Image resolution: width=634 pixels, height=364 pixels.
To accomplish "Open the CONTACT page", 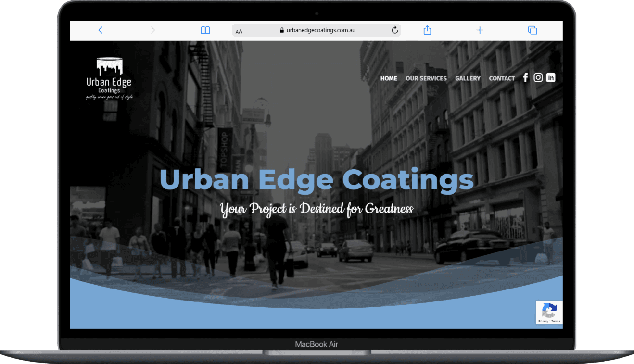I will 502,78.
